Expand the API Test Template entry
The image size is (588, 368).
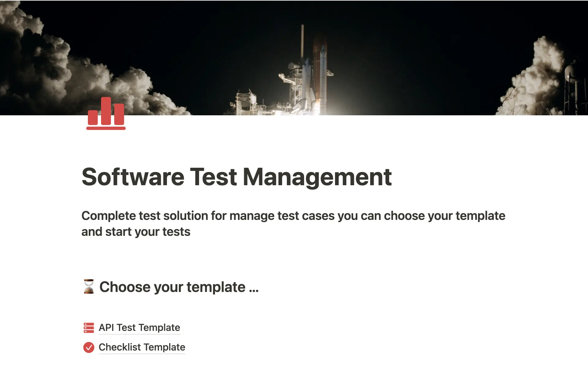[x=139, y=328]
